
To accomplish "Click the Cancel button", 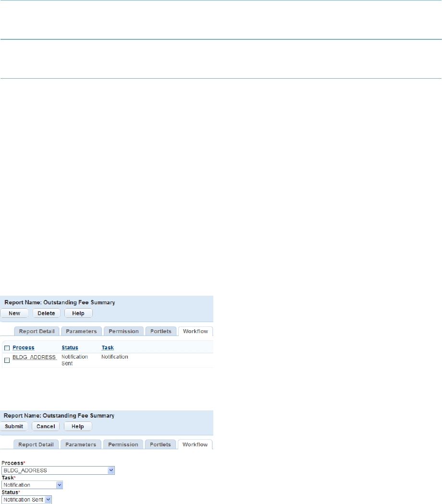I will pyautogui.click(x=46, y=426).
